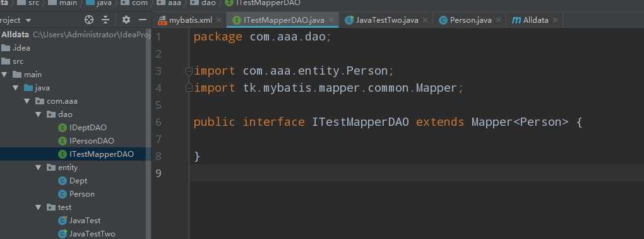Click the collapse all icon in Project panel
Screen dimensions: 644x239
(105, 20)
